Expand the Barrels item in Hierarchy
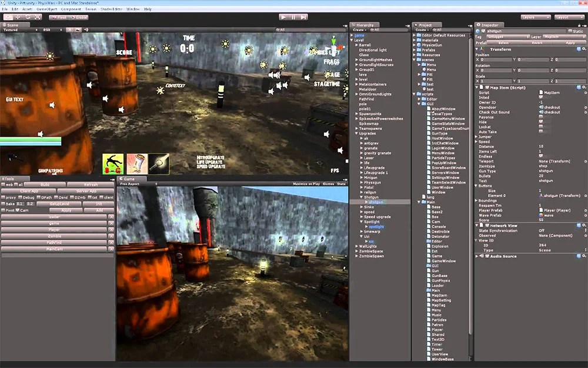The image size is (588, 368). [357, 45]
